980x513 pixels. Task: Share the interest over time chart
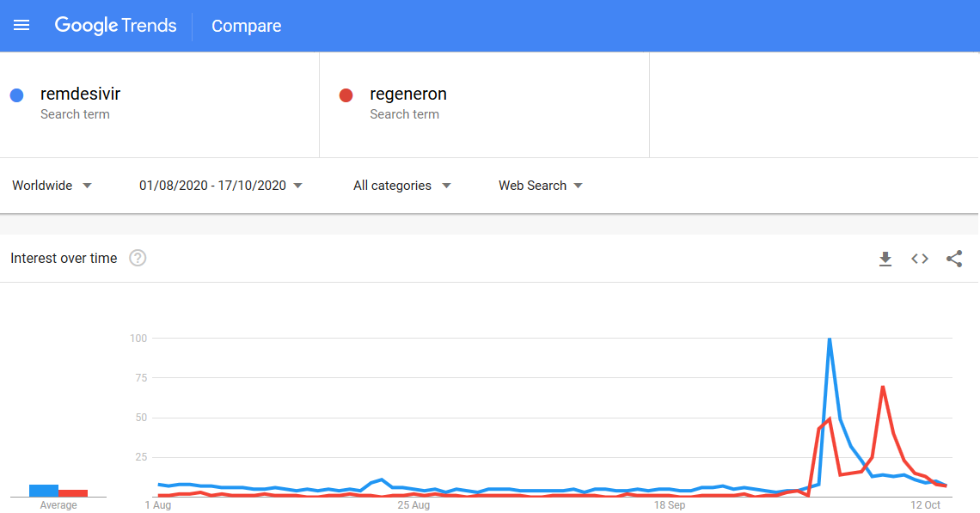pos(953,259)
